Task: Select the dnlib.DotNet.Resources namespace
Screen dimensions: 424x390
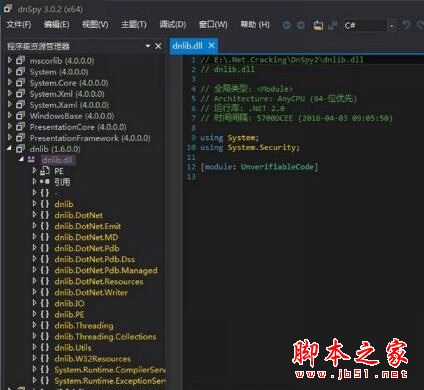Action: pos(99,281)
